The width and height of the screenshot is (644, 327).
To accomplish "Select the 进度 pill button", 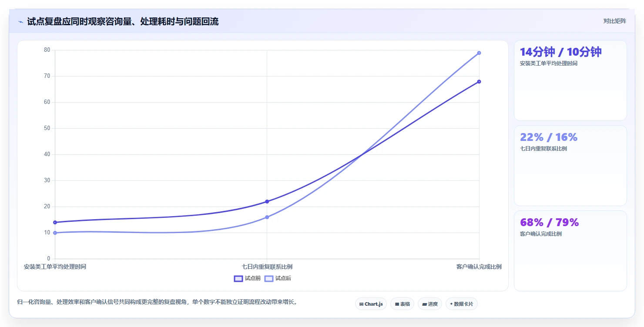I will click(x=429, y=304).
